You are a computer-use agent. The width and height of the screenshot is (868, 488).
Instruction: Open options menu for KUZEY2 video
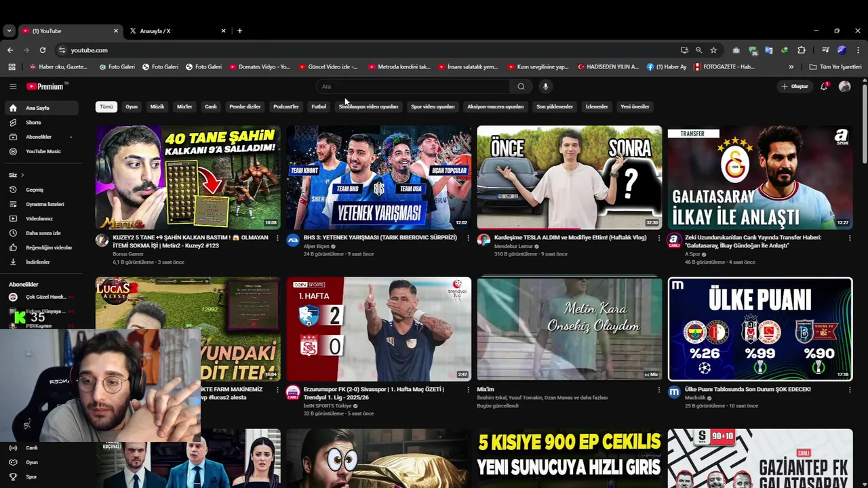tap(277, 238)
